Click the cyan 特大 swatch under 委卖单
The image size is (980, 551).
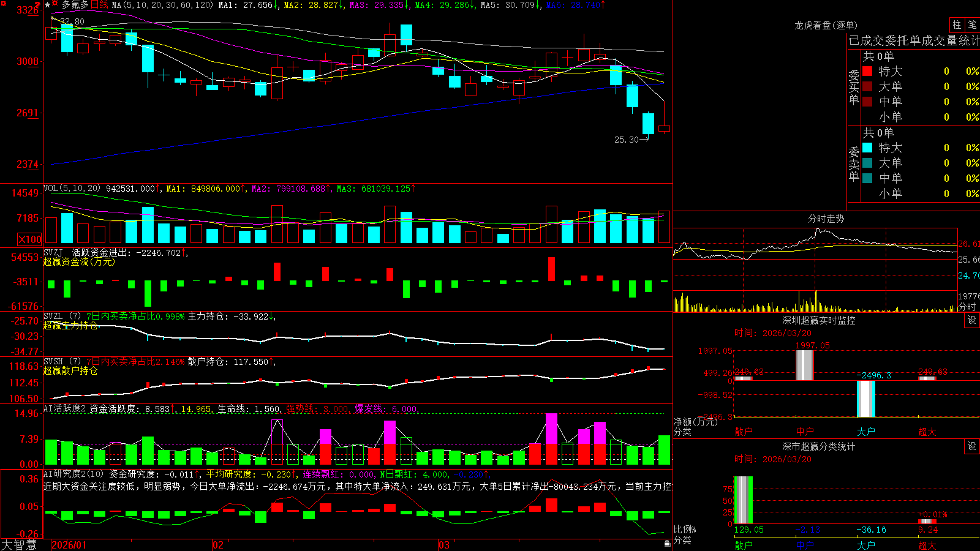pos(867,148)
